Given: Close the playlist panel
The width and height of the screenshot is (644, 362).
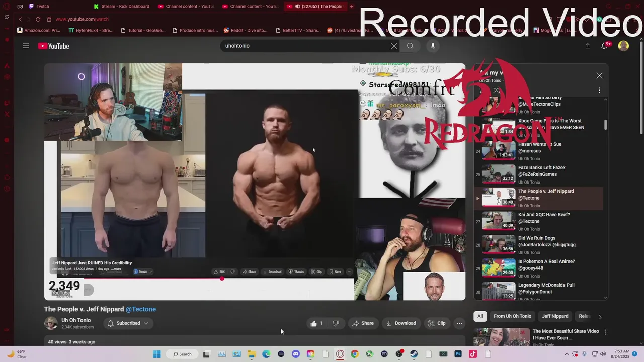Looking at the screenshot, I should [x=599, y=76].
